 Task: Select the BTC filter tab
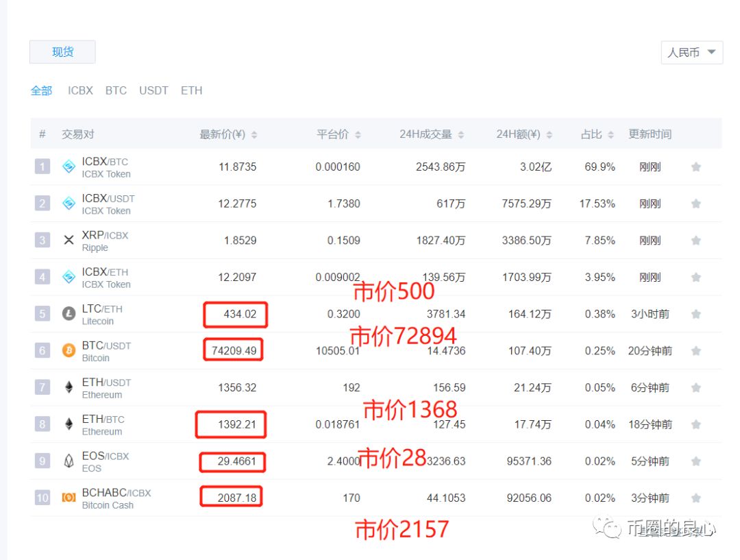click(x=116, y=90)
